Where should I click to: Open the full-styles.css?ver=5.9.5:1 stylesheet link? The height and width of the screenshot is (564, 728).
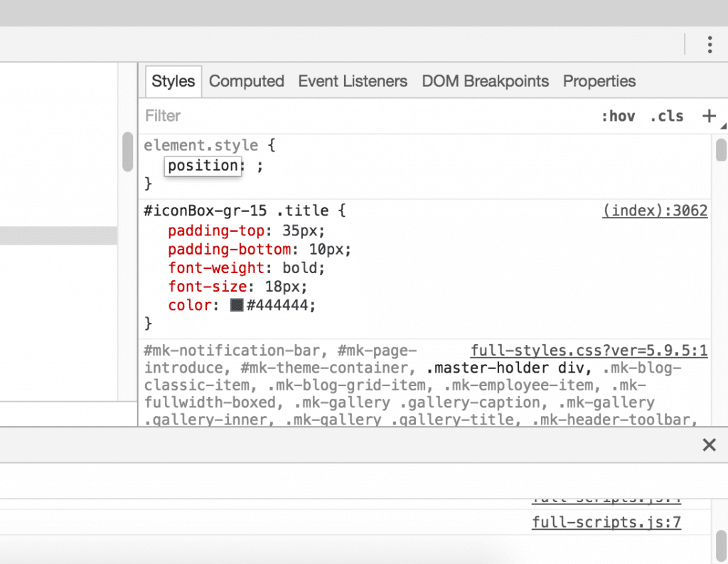click(587, 350)
